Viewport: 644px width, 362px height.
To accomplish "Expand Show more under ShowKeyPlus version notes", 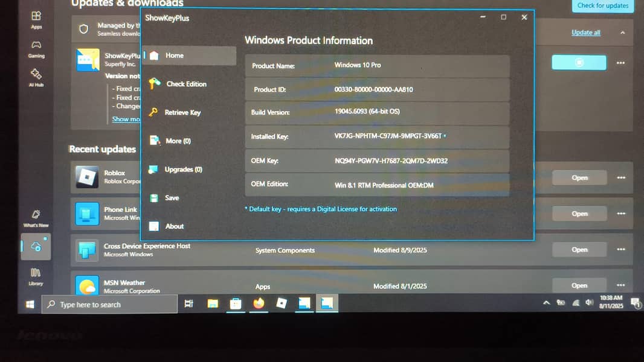I will [x=126, y=119].
